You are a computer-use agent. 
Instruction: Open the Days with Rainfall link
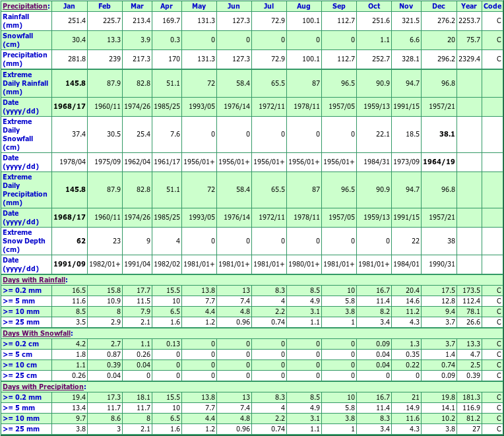tap(34, 280)
